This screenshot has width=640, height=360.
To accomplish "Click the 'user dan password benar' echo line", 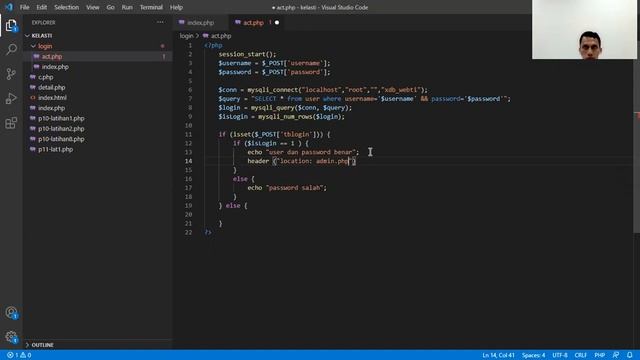I will (303, 152).
